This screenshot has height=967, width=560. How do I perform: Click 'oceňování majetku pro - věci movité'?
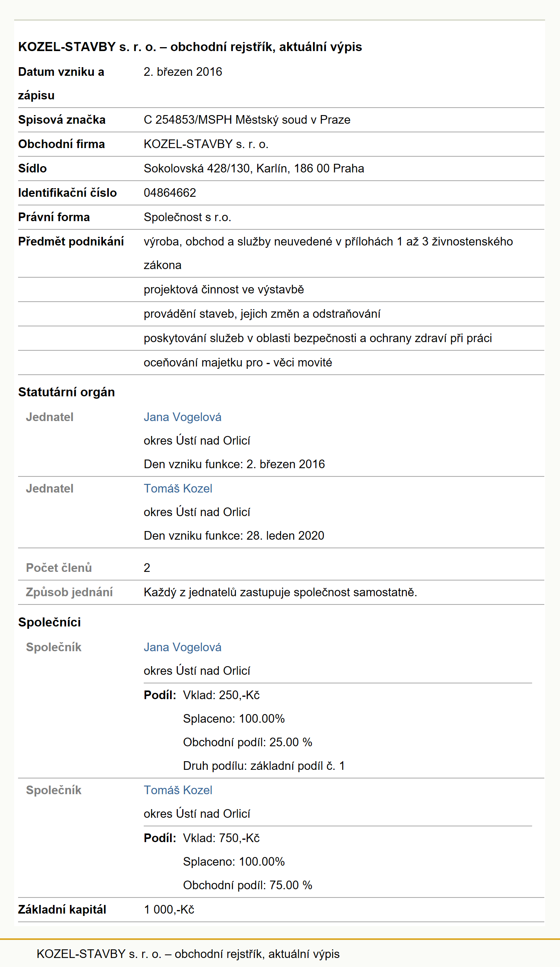[x=238, y=363]
